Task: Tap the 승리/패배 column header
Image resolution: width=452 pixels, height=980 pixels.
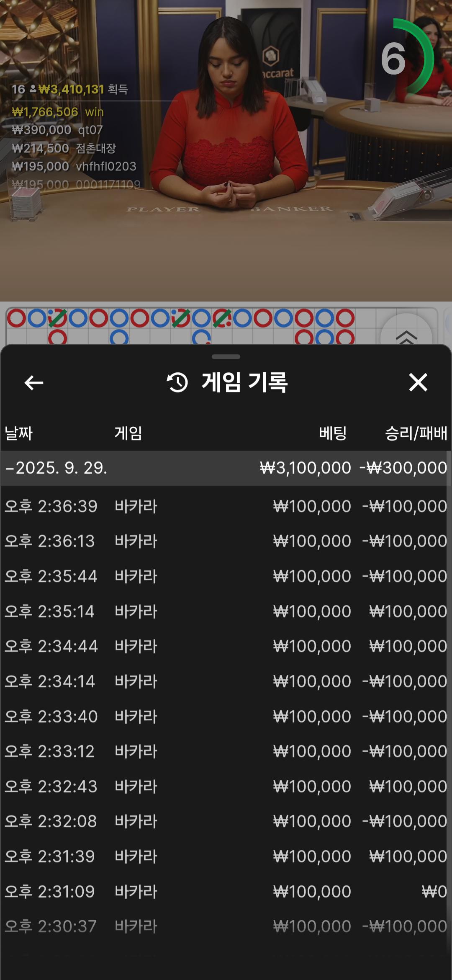Action: click(416, 433)
